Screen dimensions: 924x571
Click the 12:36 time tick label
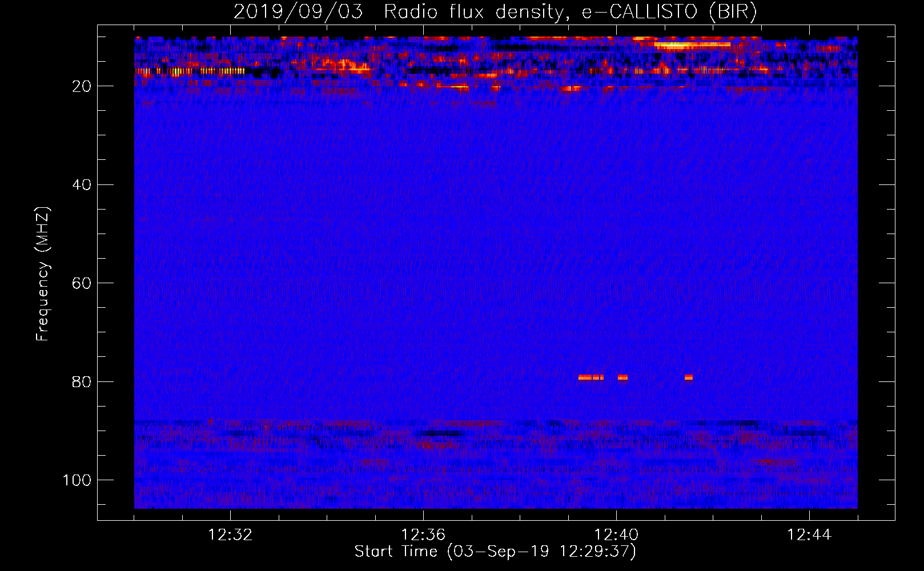(x=423, y=535)
